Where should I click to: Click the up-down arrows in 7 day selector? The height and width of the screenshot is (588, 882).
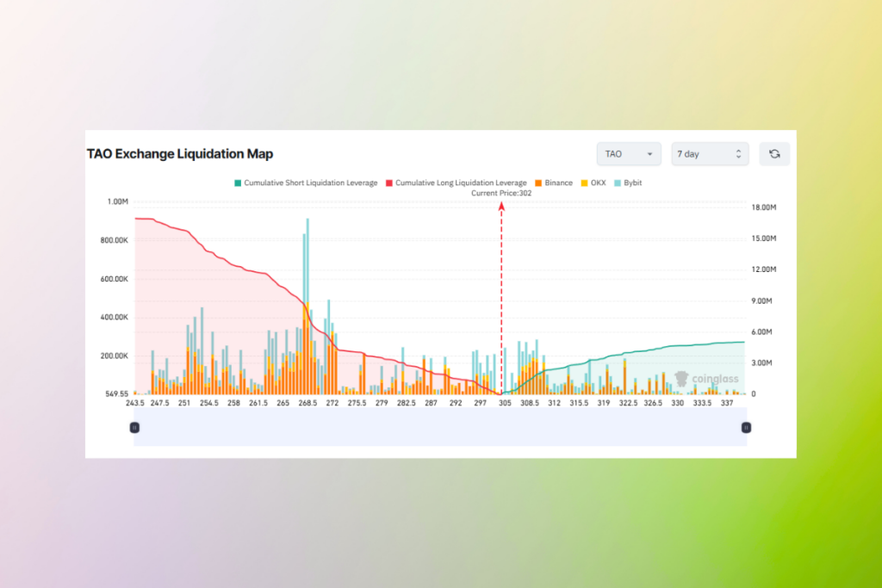738,154
